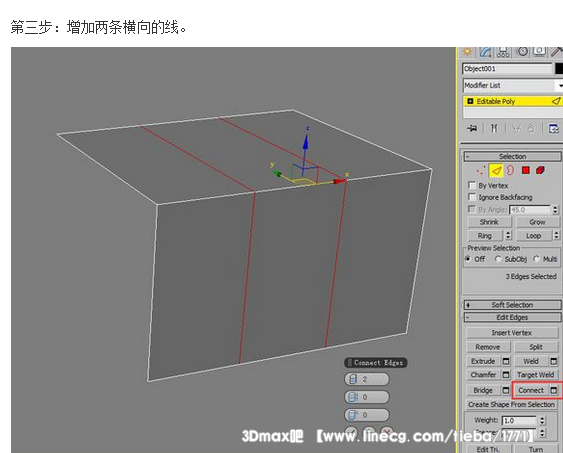Select Element sub-object level icon
Viewport: 563px width, 453px height.
(540, 170)
